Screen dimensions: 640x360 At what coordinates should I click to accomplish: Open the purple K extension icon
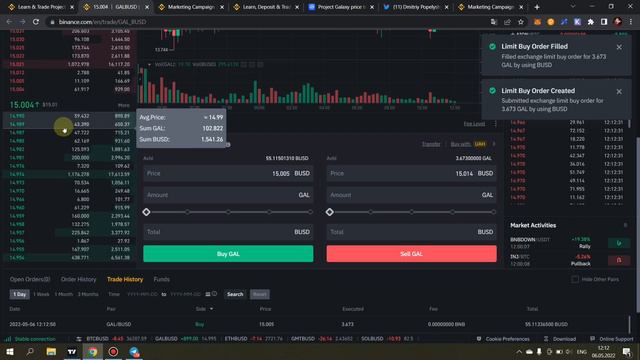click(x=577, y=22)
